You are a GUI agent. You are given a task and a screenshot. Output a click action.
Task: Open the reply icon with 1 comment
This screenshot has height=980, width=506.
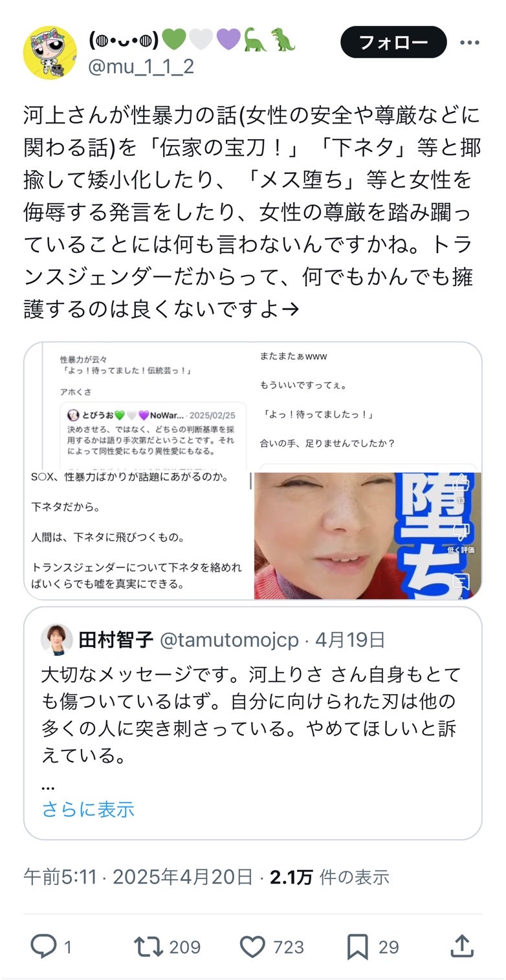[44, 947]
